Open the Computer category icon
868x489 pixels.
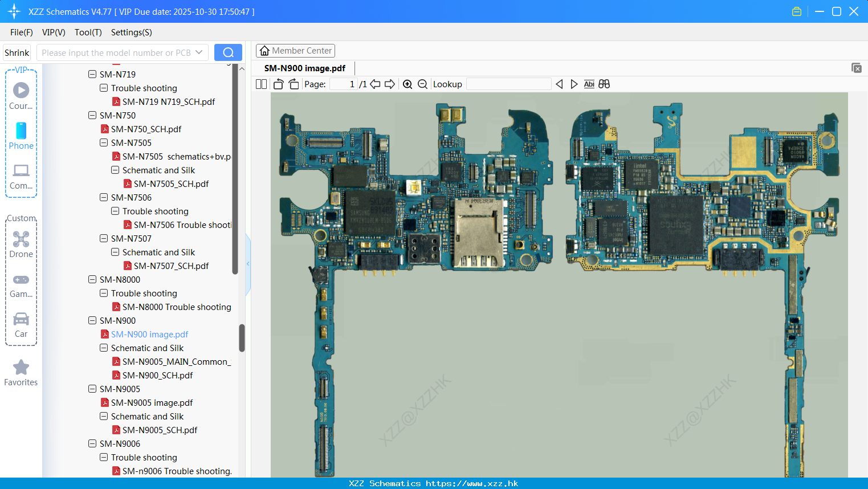pos(21,170)
